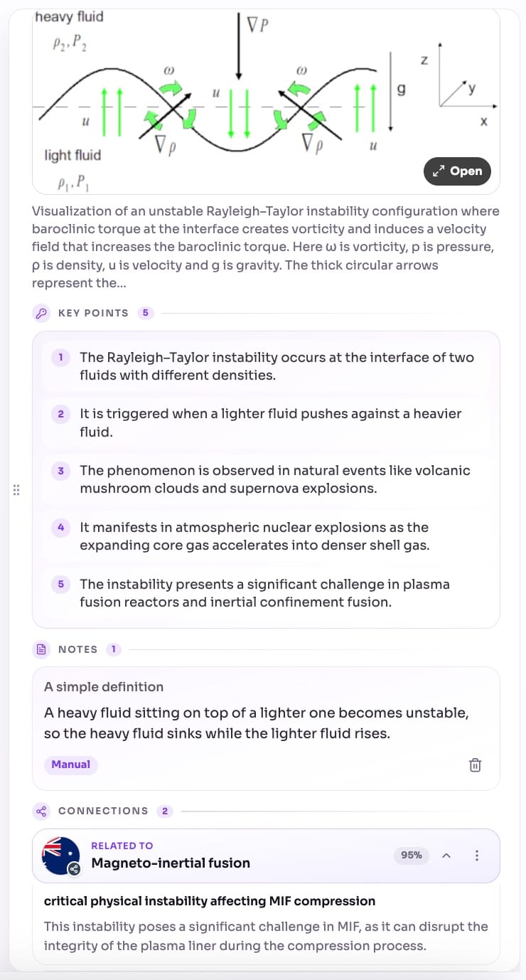Image resolution: width=526 pixels, height=980 pixels.
Task: Click the KEY POINTS count badge 5
Action: click(x=146, y=313)
